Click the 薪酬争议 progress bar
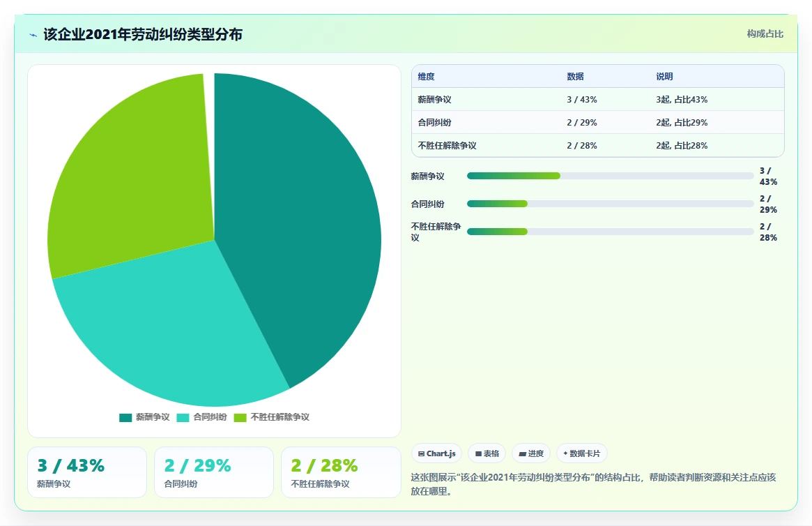This screenshot has width=812, height=526. pos(610,176)
